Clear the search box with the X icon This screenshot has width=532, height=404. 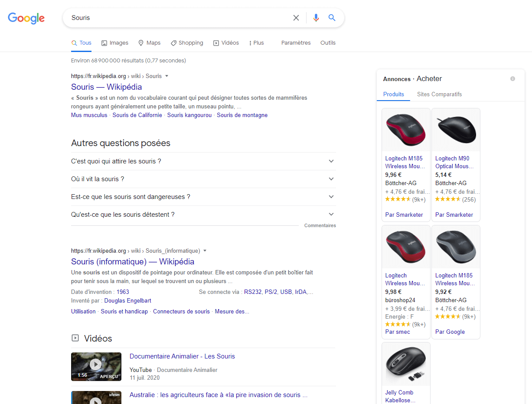click(296, 18)
